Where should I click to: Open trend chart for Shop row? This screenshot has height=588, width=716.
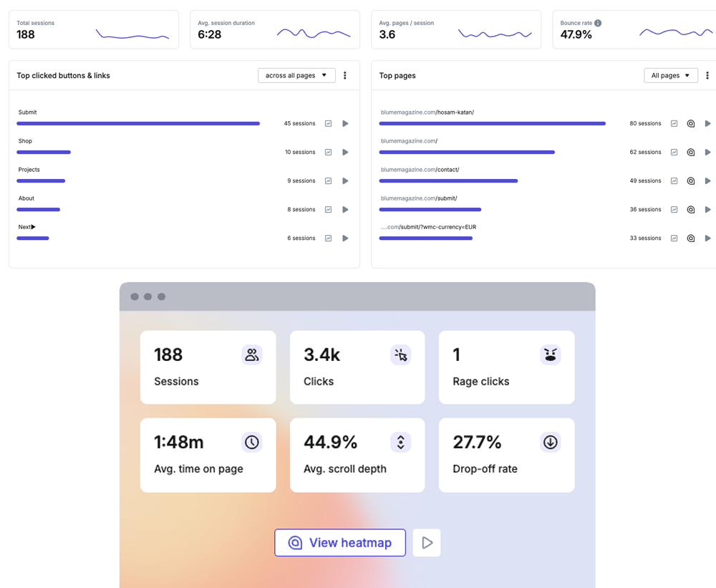pyautogui.click(x=328, y=152)
